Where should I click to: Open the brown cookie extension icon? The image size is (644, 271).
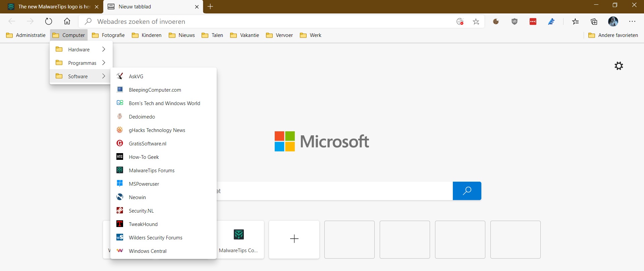tap(496, 21)
